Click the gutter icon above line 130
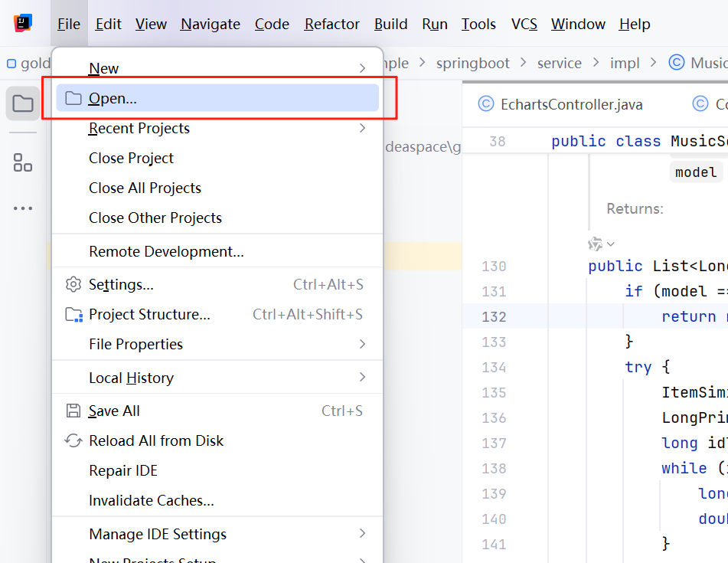The height and width of the screenshot is (563, 728). (x=596, y=244)
